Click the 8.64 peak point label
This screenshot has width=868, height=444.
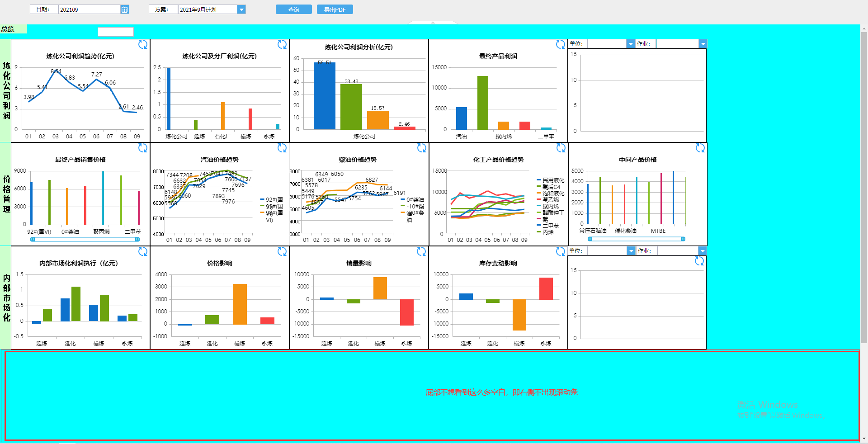56,71
